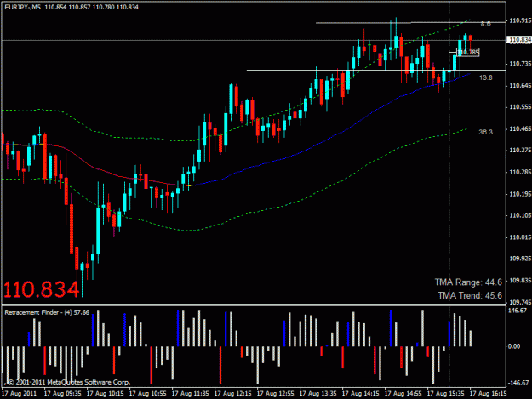Click the TMA Trend: 45.6 label

470,295
